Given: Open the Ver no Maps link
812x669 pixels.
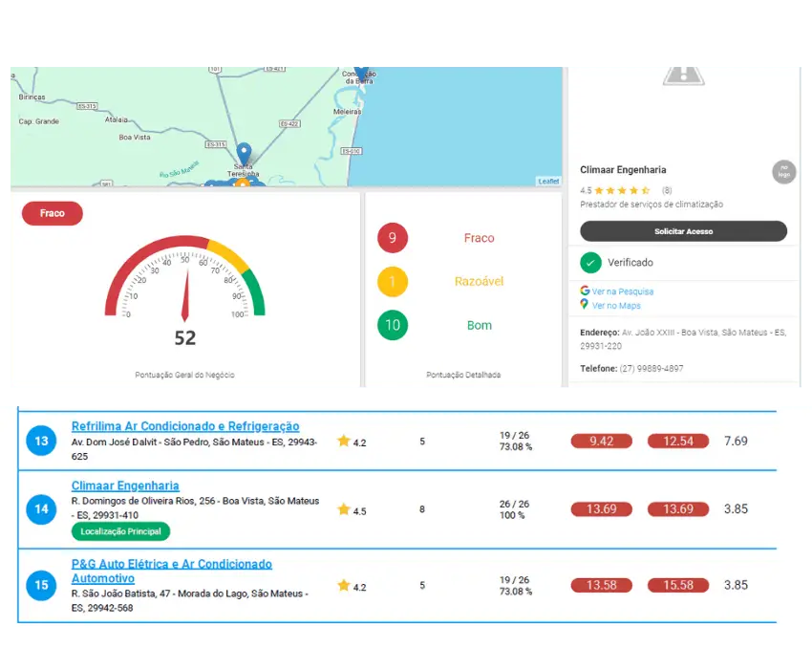Looking at the screenshot, I should (616, 306).
